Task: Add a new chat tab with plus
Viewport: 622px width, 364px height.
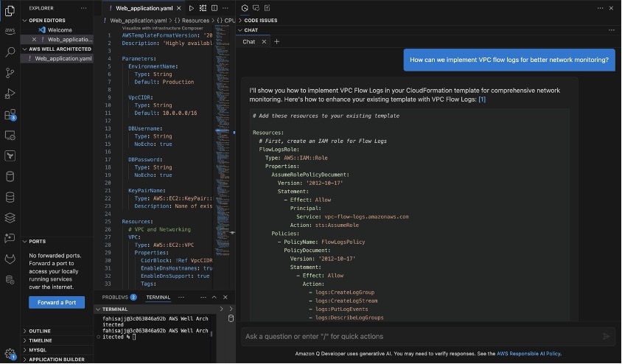Action: (277, 42)
